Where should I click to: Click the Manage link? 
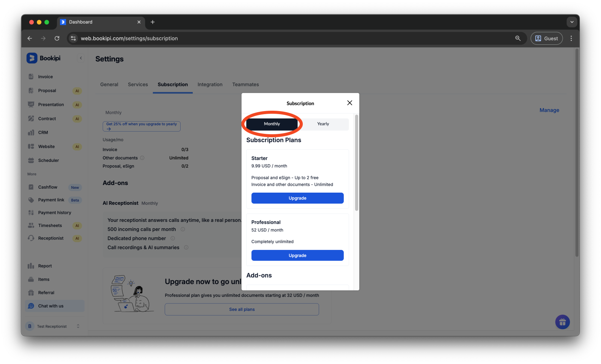549,110
